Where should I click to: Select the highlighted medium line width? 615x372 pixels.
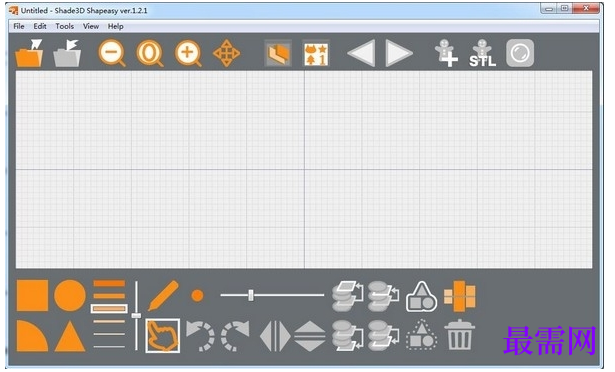[x=109, y=309]
